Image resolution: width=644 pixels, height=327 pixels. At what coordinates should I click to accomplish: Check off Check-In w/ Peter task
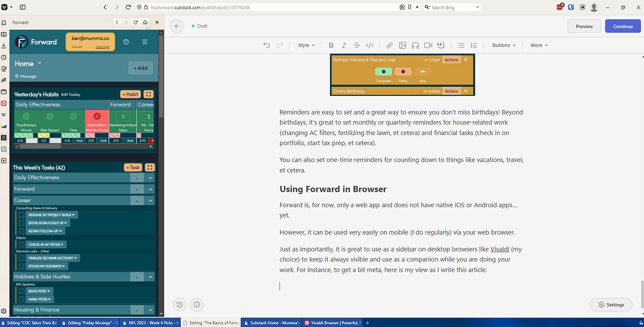(21, 244)
